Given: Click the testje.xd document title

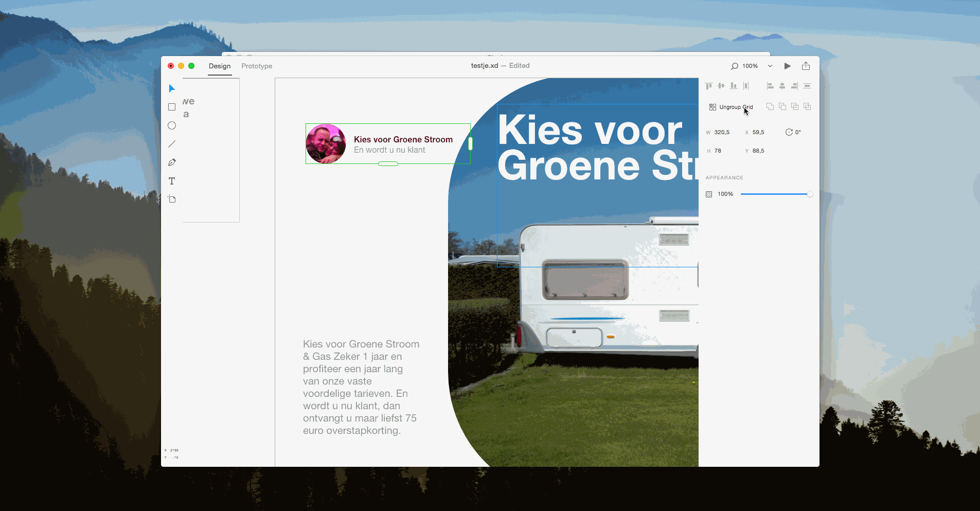Looking at the screenshot, I should click(485, 65).
